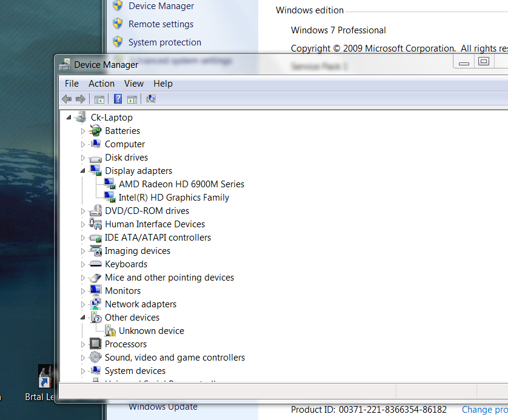
Task: Click the Display adapters category icon
Action: [96, 170]
